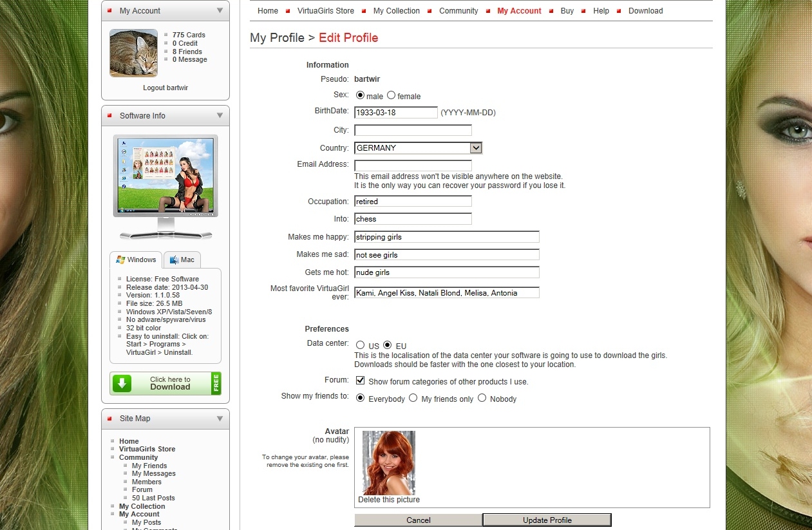Uncheck Show forum categories checkbox
The image size is (812, 530).
click(360, 381)
